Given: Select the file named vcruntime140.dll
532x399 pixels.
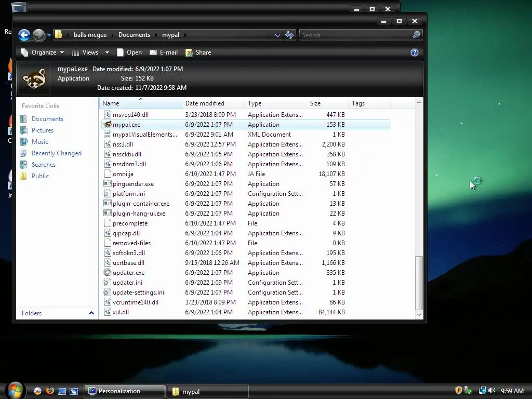Looking at the screenshot, I should pos(136,302).
